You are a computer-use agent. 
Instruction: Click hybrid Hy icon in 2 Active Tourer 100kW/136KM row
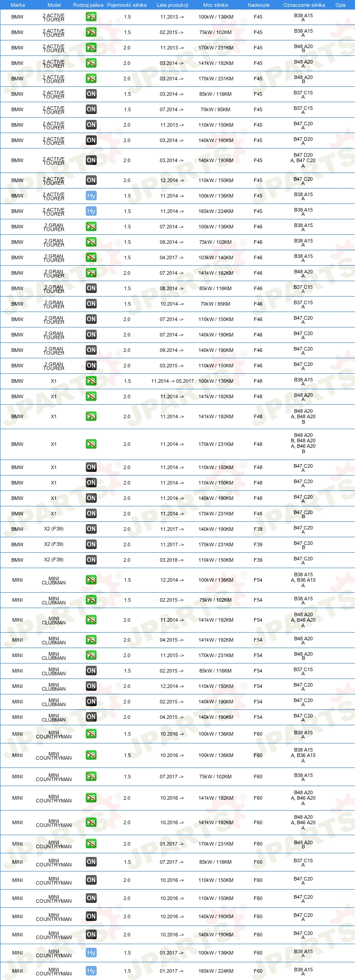91,196
